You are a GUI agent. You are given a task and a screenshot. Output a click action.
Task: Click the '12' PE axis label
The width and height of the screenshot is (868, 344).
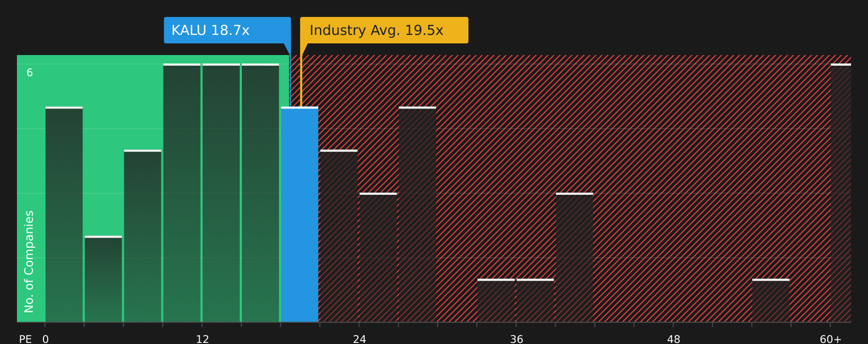coord(203,339)
